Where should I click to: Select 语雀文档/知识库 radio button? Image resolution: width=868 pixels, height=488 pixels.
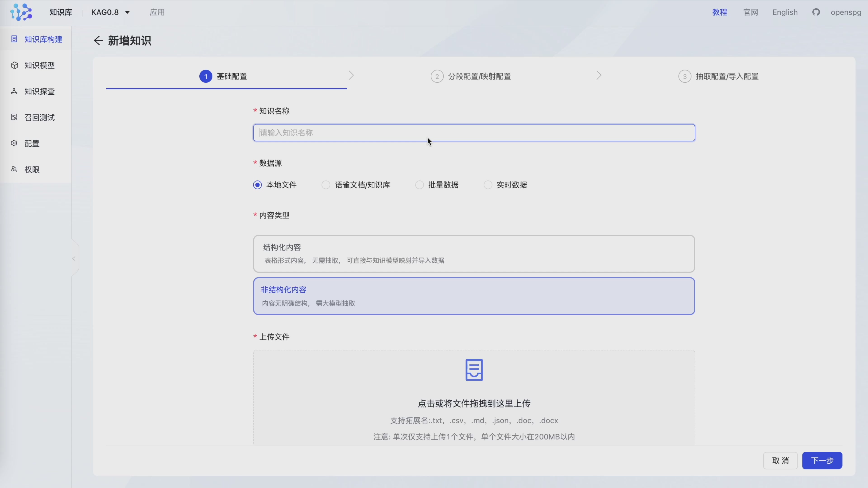click(325, 185)
